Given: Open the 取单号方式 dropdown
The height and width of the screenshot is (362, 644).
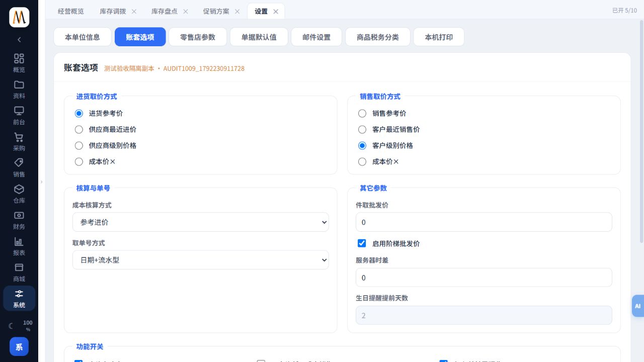Looking at the screenshot, I should (201, 260).
